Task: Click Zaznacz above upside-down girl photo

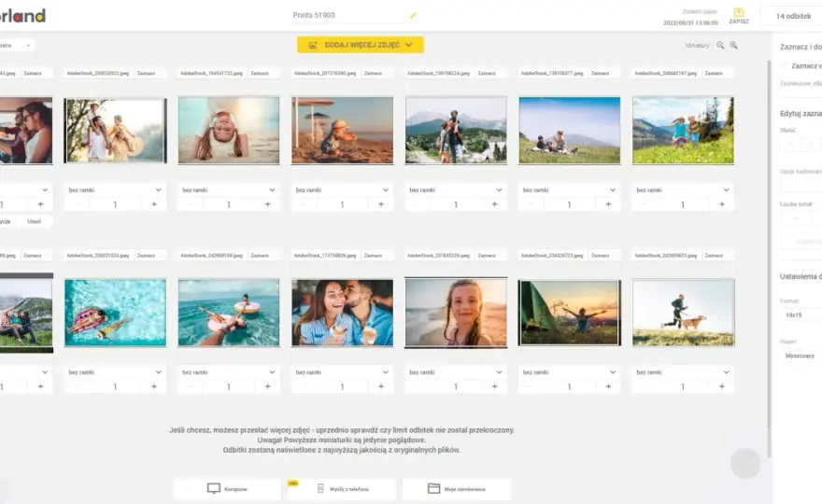Action: (x=260, y=74)
